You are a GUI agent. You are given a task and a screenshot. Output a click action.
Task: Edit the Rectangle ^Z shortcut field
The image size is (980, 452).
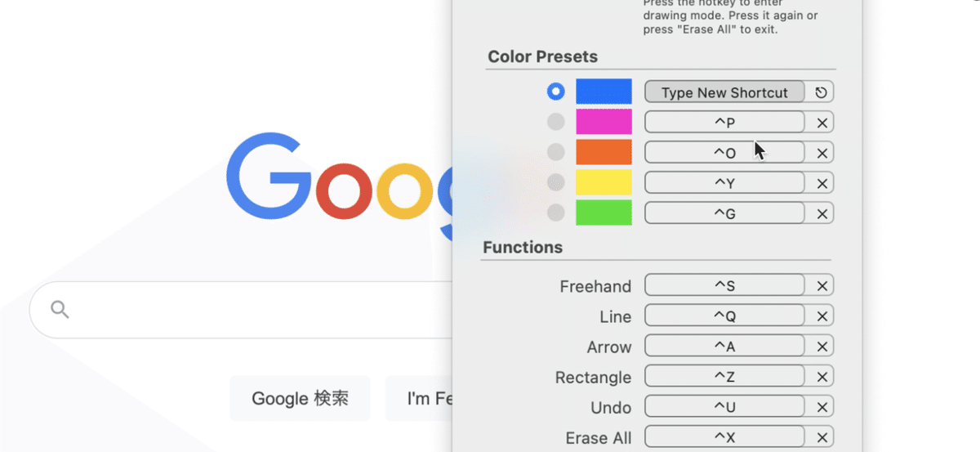pos(724,376)
